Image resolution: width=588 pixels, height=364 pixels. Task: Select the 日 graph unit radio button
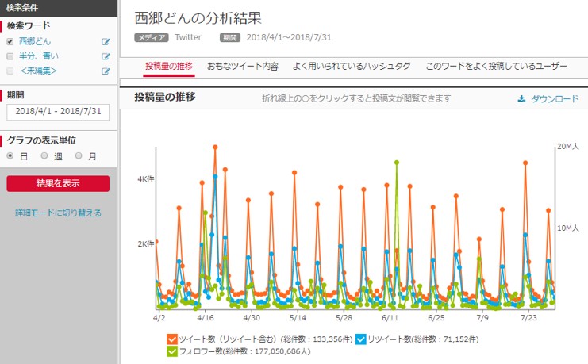[10, 156]
